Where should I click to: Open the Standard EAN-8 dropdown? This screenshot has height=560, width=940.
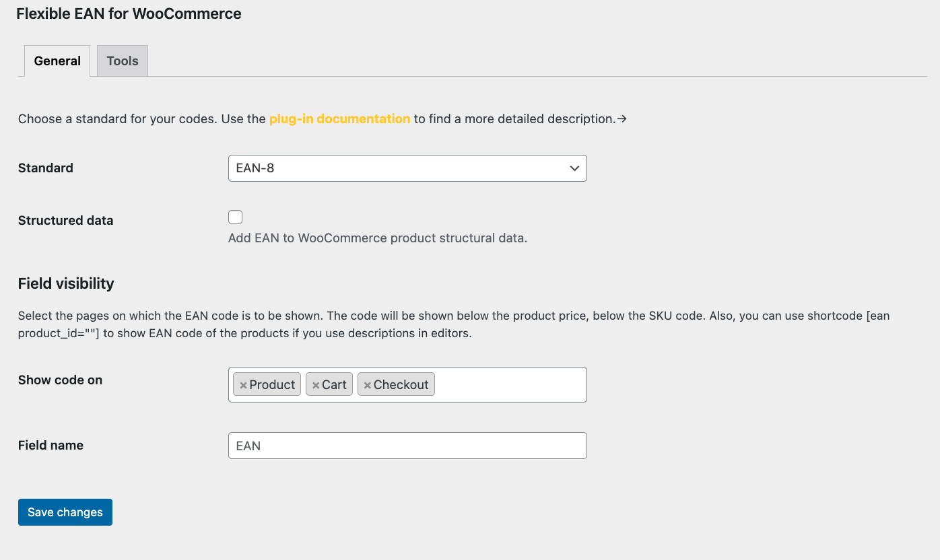(407, 168)
